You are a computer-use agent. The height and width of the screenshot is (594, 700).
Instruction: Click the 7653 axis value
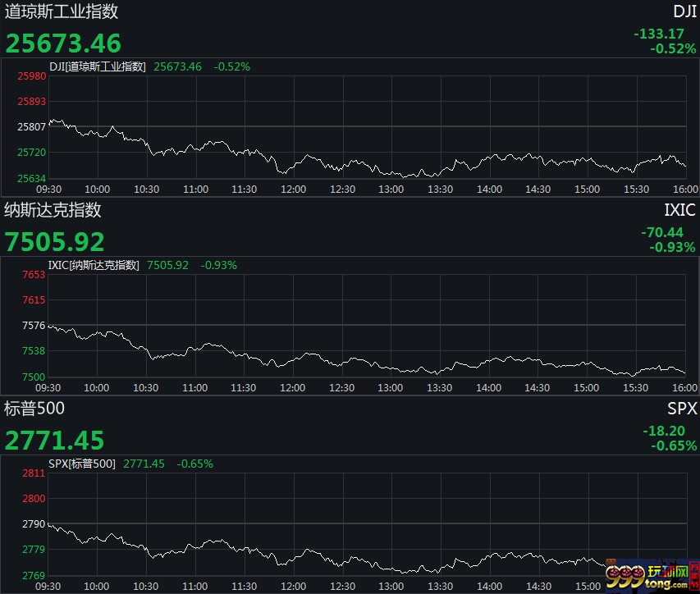tap(34, 275)
